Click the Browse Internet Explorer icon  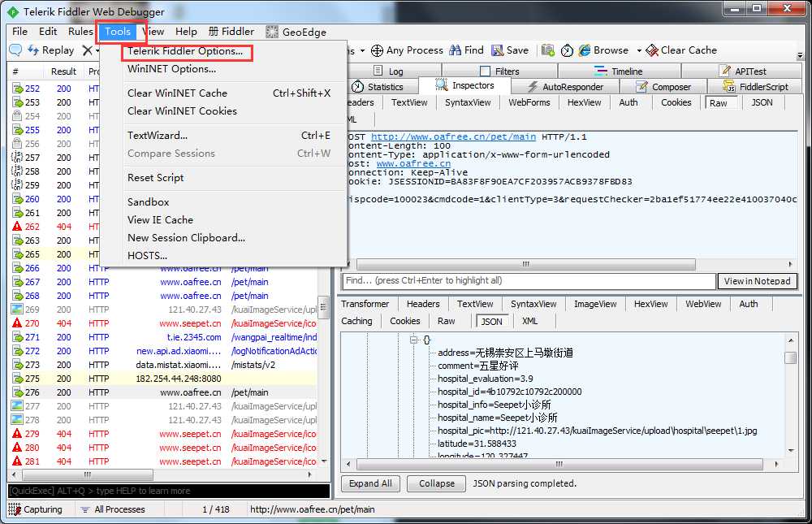coord(585,50)
